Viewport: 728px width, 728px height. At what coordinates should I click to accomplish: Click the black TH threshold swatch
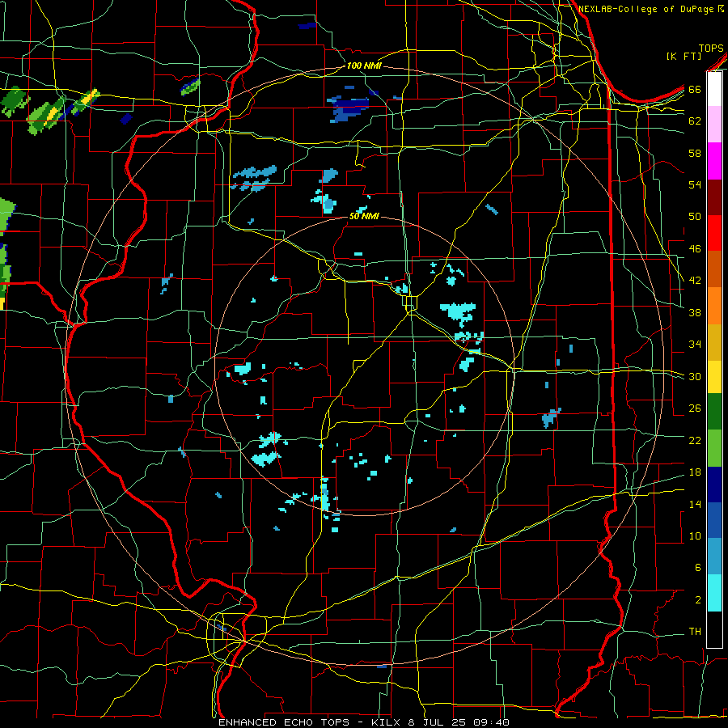[x=714, y=629]
